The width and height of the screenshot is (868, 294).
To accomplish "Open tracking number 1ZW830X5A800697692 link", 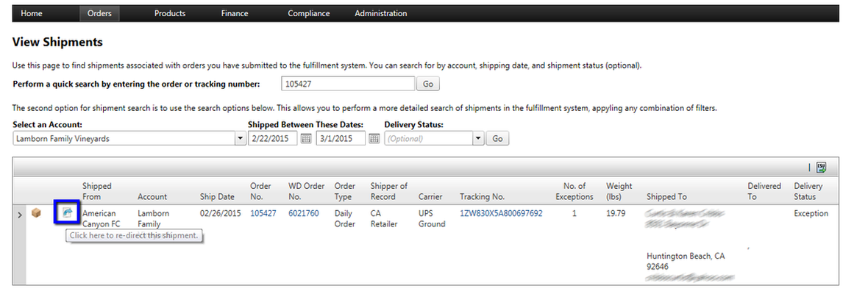I will (501, 213).
